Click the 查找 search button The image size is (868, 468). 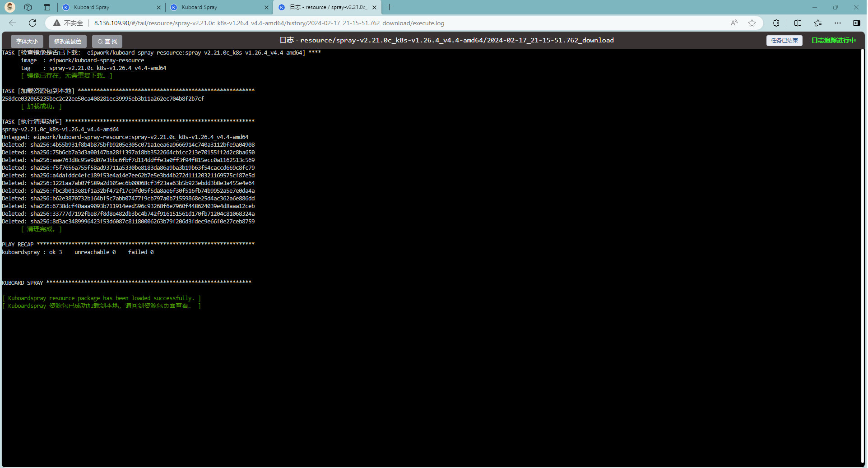pyautogui.click(x=107, y=41)
